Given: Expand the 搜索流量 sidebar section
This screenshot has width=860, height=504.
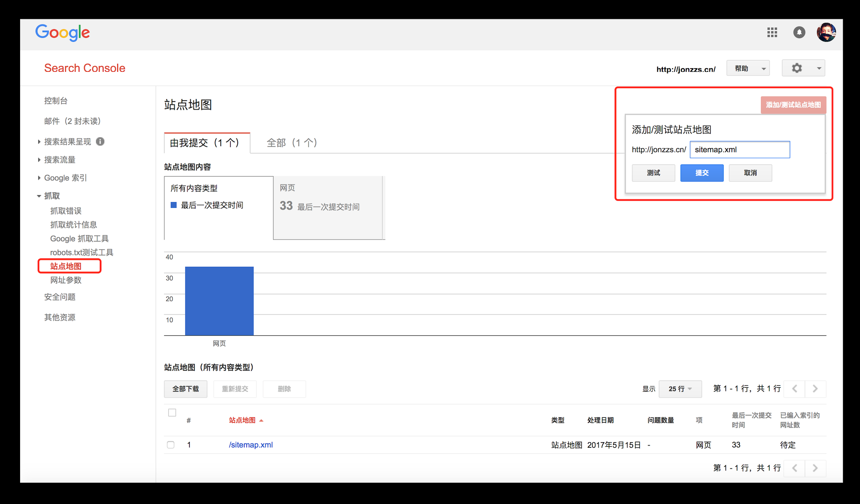Looking at the screenshot, I should pyautogui.click(x=59, y=160).
